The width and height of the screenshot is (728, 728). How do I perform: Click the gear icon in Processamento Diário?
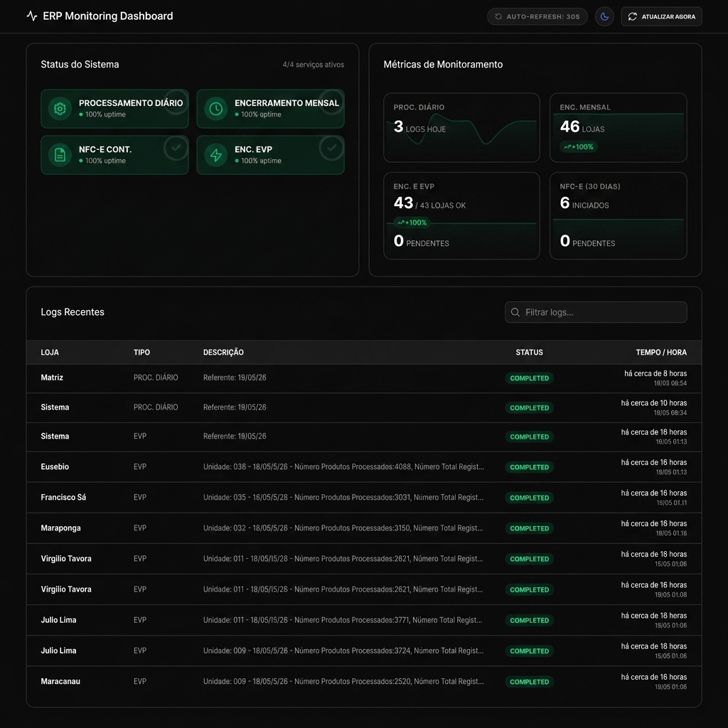point(60,109)
